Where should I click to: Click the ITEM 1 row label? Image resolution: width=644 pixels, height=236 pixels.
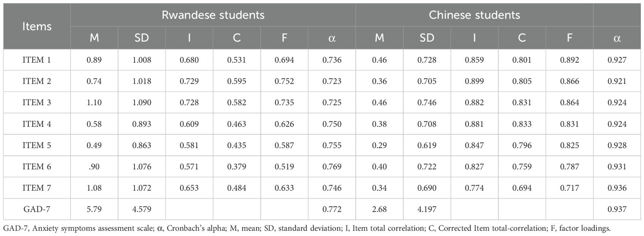(37, 60)
